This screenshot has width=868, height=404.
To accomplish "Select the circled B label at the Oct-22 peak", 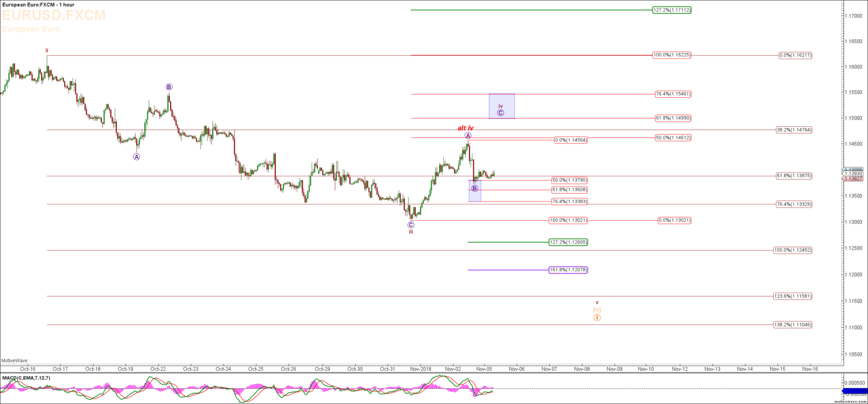I will click(169, 87).
